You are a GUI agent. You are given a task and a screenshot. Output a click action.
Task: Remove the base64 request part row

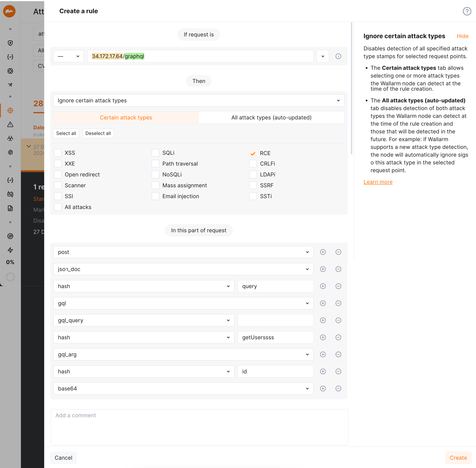point(338,388)
